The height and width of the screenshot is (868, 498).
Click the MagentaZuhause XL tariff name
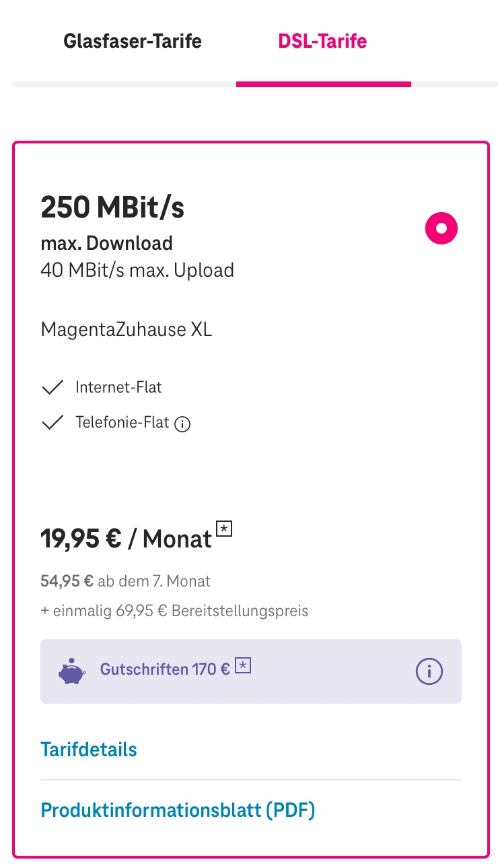tap(127, 329)
